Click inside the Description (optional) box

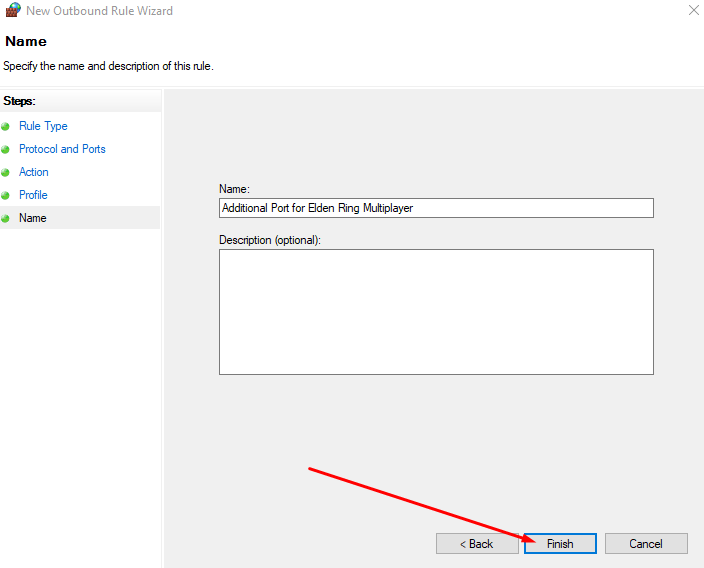click(436, 312)
